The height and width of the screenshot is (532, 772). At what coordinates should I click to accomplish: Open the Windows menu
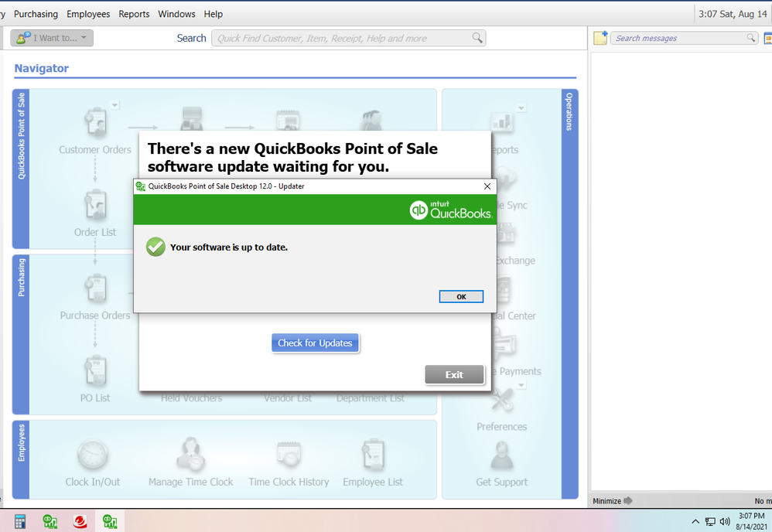coord(176,14)
